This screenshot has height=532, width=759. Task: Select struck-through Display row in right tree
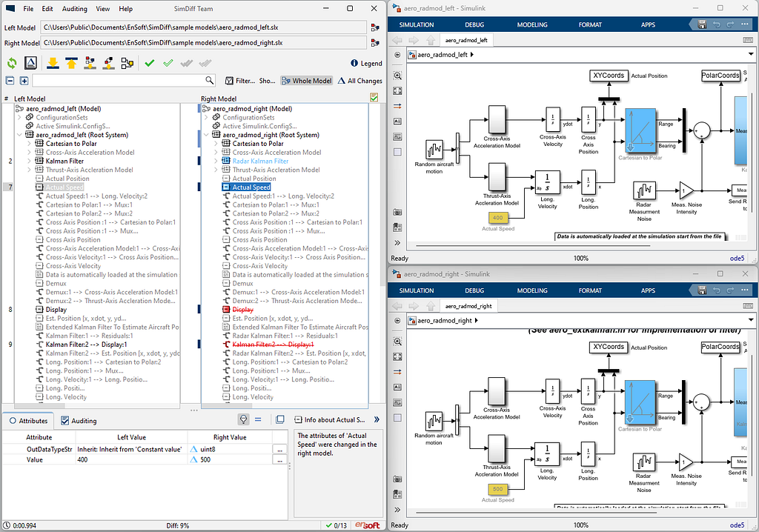(x=242, y=310)
